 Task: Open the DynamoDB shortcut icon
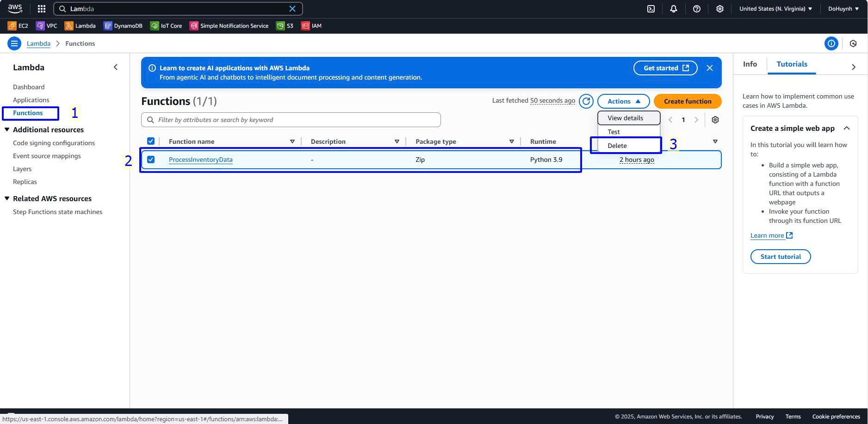[108, 26]
